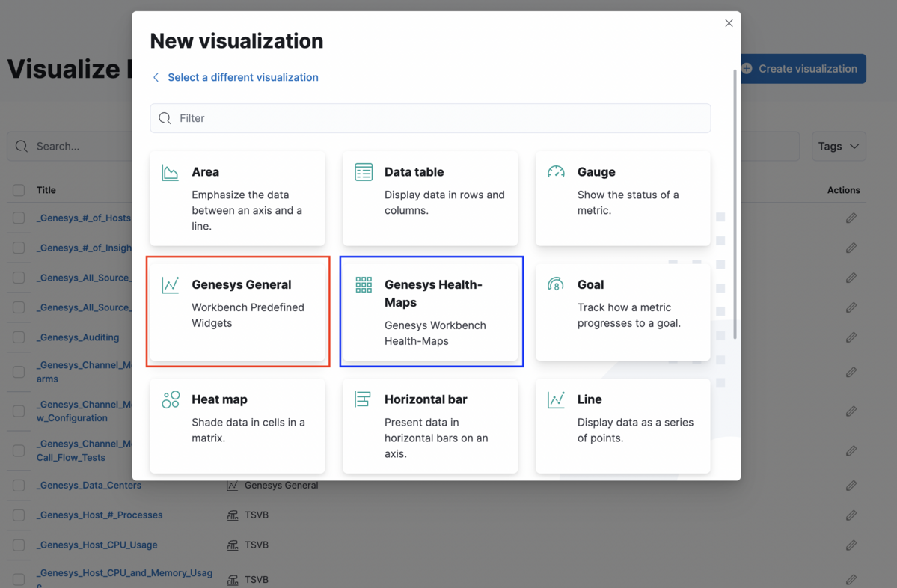Image resolution: width=897 pixels, height=588 pixels.
Task: Check the box for _Genesys_Auditing
Action: click(x=19, y=337)
